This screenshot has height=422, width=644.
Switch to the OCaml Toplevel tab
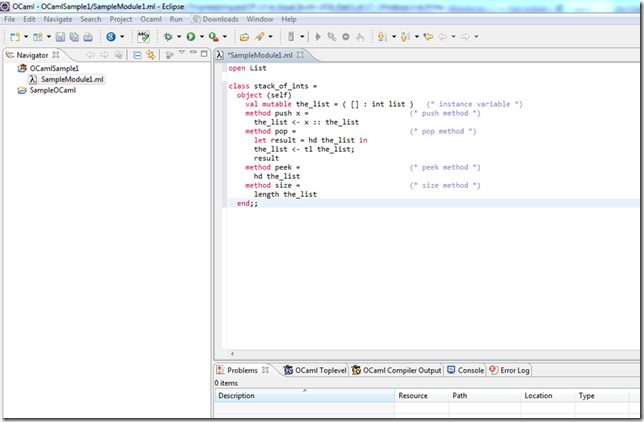tap(319, 370)
